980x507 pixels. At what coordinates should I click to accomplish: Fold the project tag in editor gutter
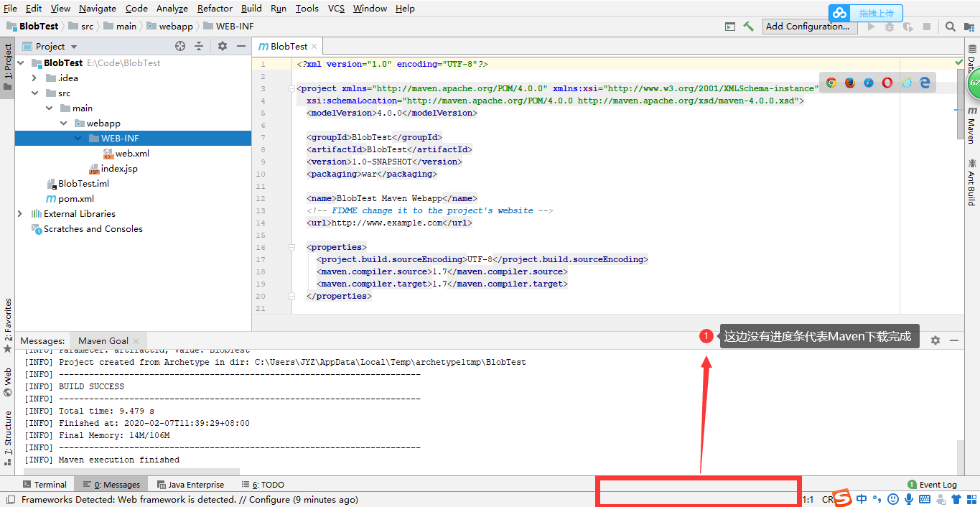(x=291, y=88)
